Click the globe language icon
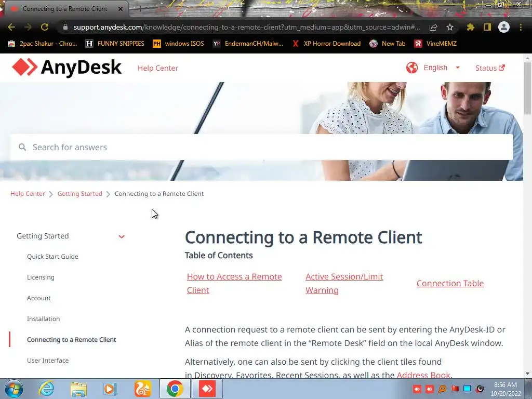 412,68
